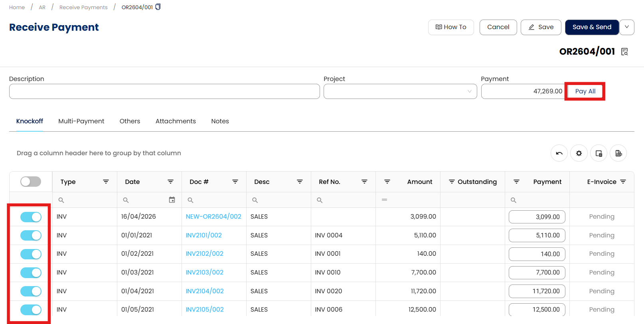Open filter menu for Date column
Image resolution: width=644 pixels, height=324 pixels.
[171, 182]
